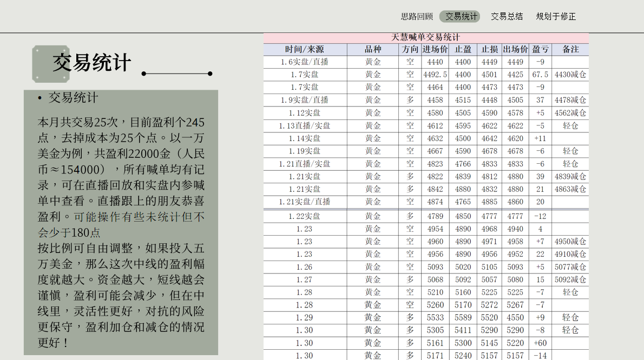Screen dimensions: 644x360
Task: Click the 1.27 date cell
Action: coord(304,279)
